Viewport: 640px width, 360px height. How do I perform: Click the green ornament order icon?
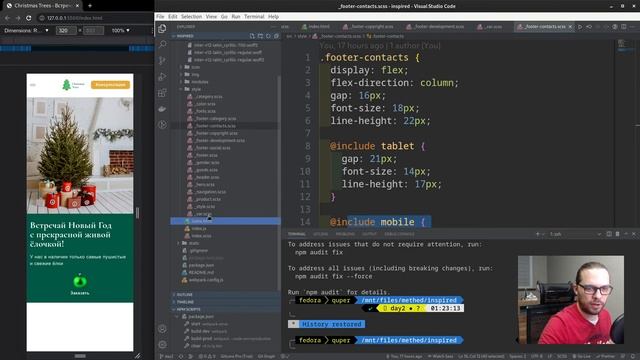[x=80, y=281]
